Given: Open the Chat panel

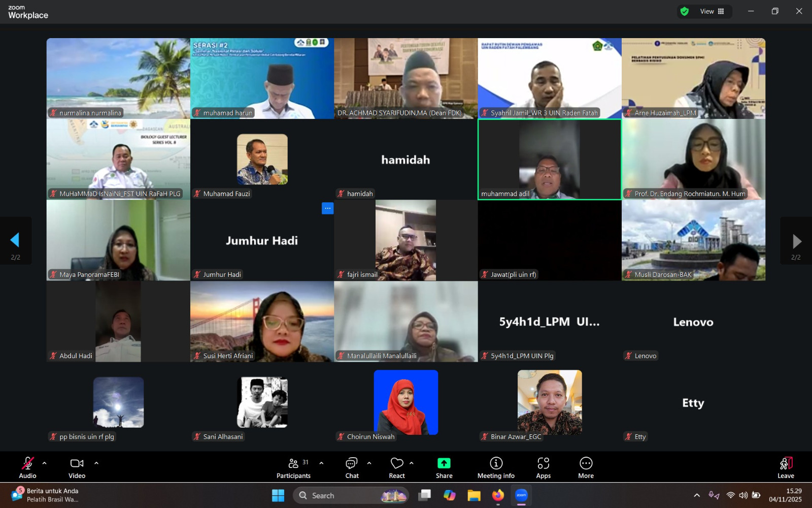Looking at the screenshot, I should [352, 467].
